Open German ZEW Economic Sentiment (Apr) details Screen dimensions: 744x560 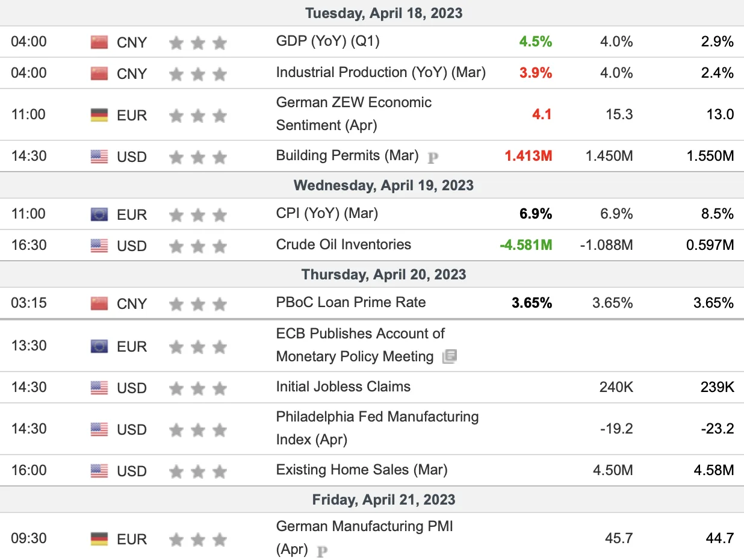coord(354,114)
